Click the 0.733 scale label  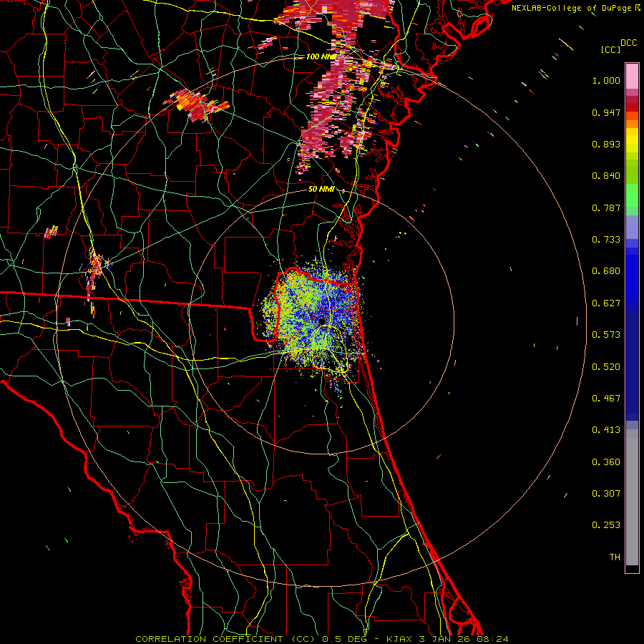coord(606,240)
